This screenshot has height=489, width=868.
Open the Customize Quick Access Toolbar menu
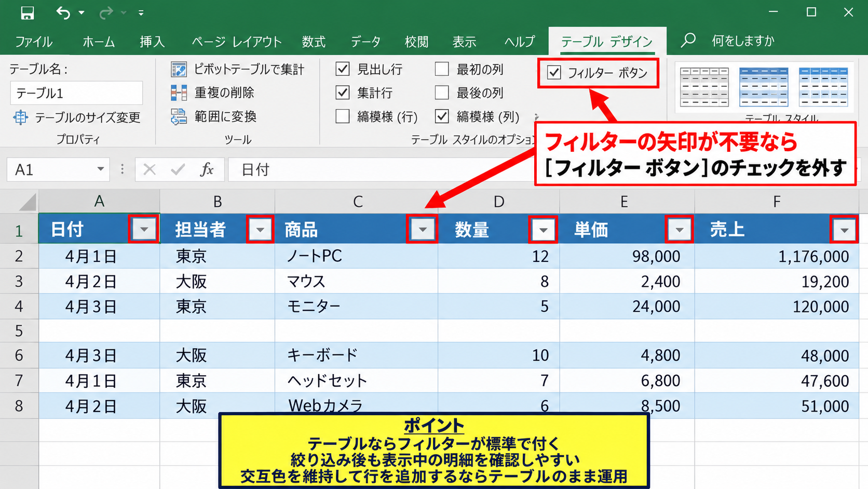tap(141, 12)
